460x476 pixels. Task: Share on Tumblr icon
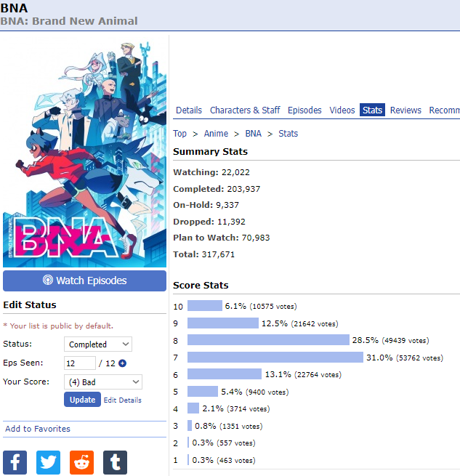tap(115, 462)
